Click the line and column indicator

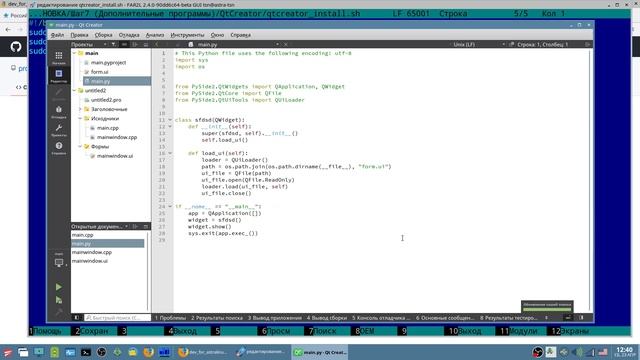[542, 44]
